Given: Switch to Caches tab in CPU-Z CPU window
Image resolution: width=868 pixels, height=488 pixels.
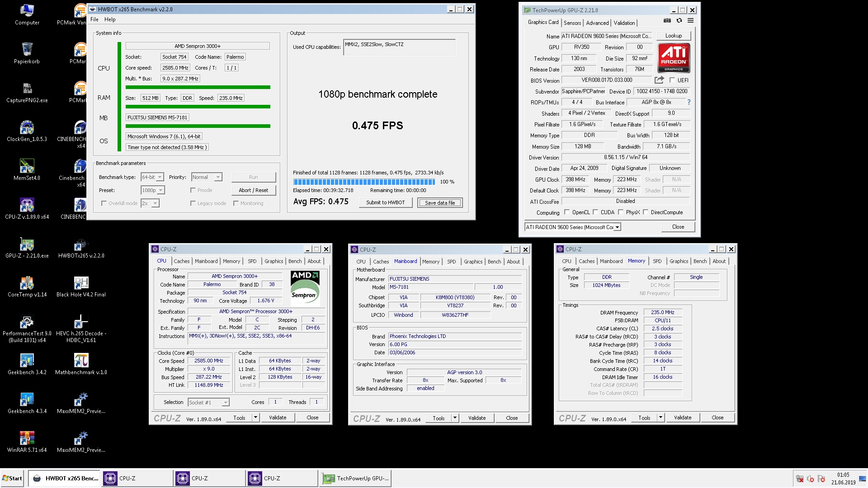Looking at the screenshot, I should [x=182, y=261].
